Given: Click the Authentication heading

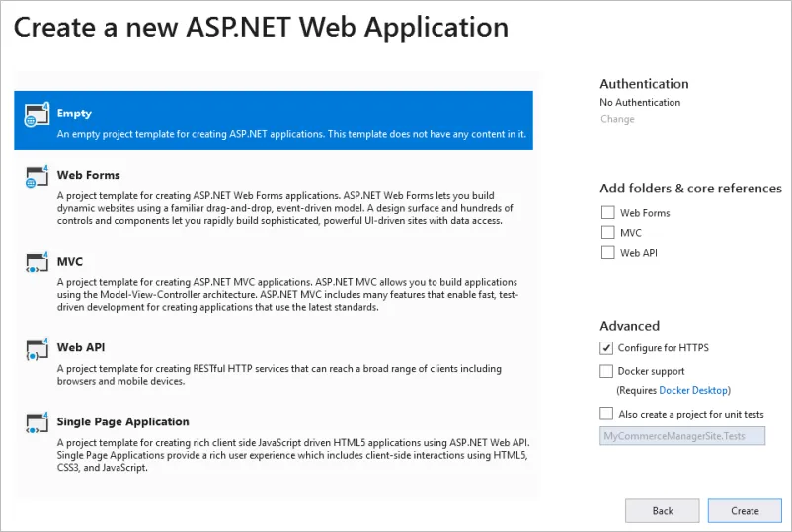Looking at the screenshot, I should click(644, 83).
